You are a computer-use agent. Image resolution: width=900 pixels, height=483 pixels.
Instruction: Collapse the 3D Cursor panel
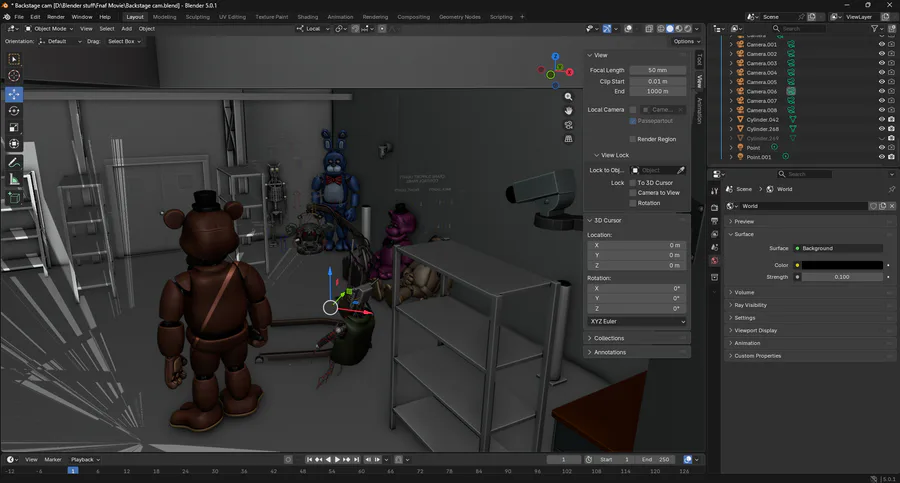pyautogui.click(x=607, y=221)
